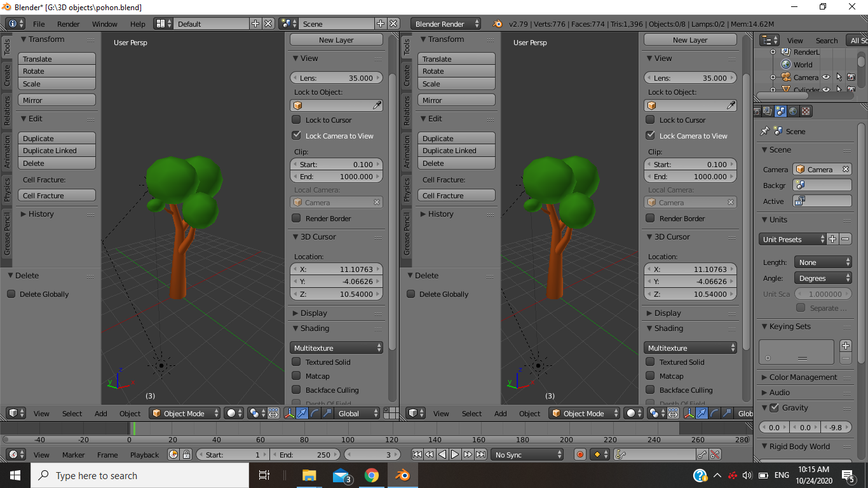Expand the Camera tree node in outliner
This screenshot has width=868, height=488.
[x=773, y=77]
